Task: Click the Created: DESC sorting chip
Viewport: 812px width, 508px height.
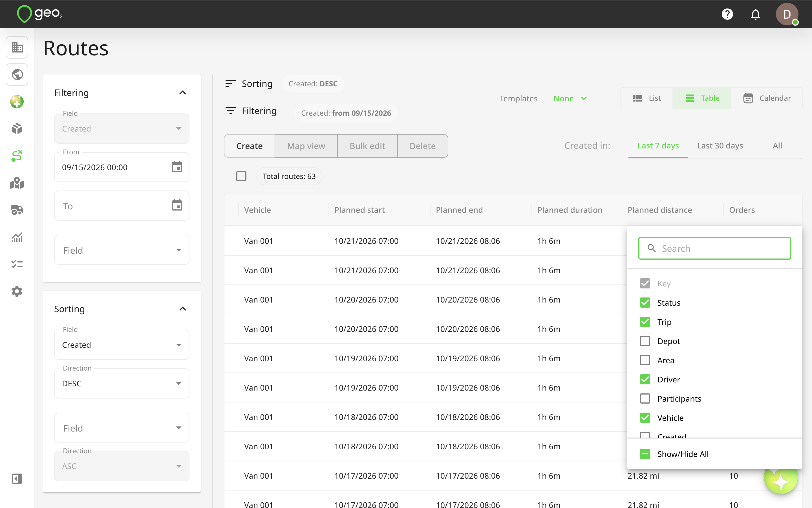Action: (313, 84)
